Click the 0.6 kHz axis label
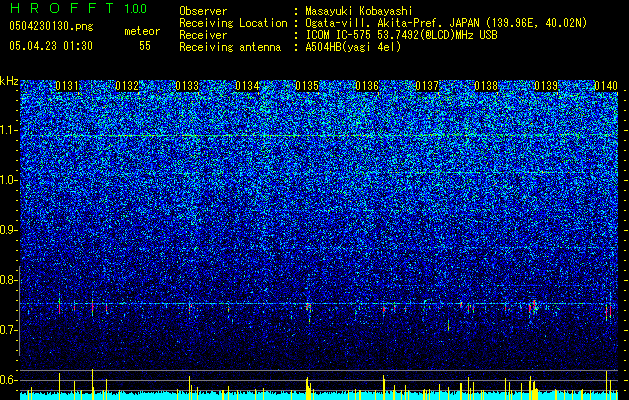Image resolution: width=629 pixels, height=400 pixels. coord(8,380)
